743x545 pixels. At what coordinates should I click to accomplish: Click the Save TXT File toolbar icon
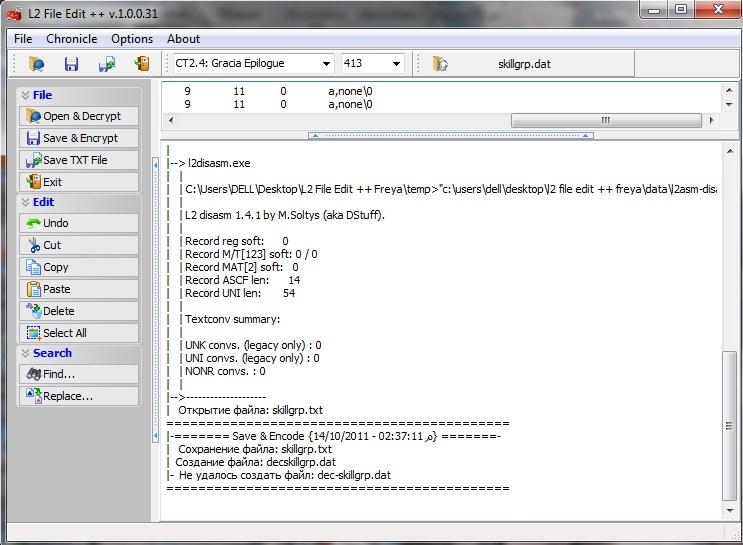click(x=106, y=64)
